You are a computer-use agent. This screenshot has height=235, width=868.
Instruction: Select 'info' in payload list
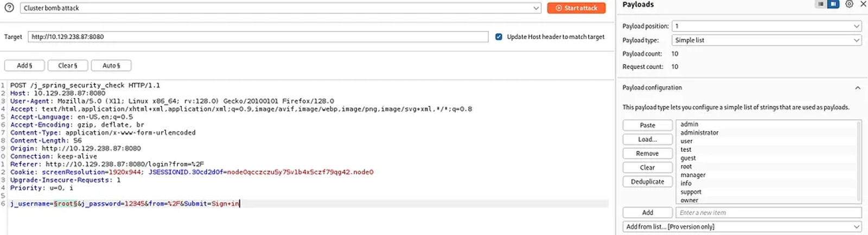click(686, 183)
